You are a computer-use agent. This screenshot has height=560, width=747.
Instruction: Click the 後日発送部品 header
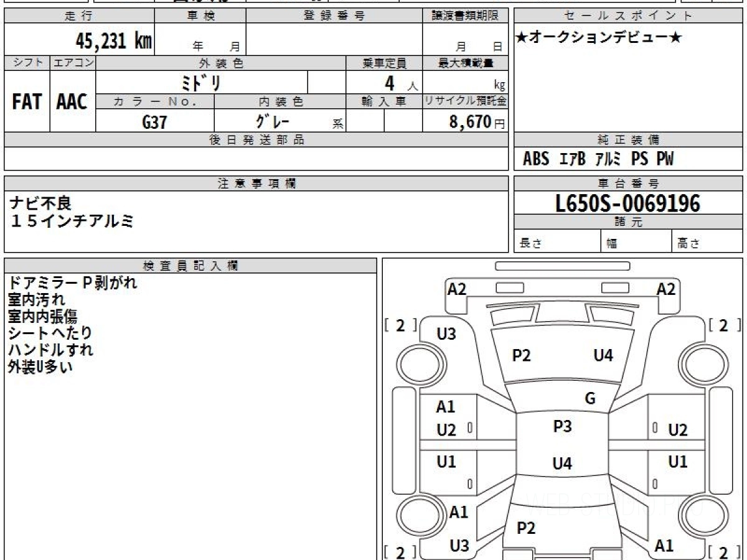[256, 140]
